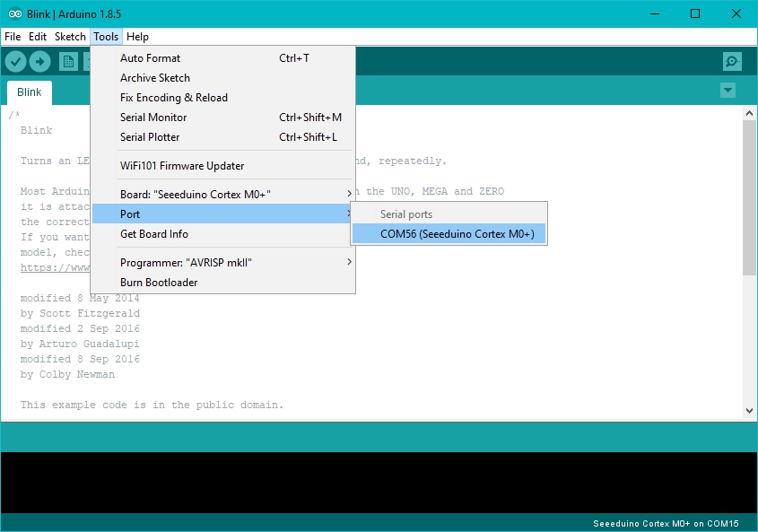
Task: Select Serial Plotter menu entry
Action: click(150, 137)
